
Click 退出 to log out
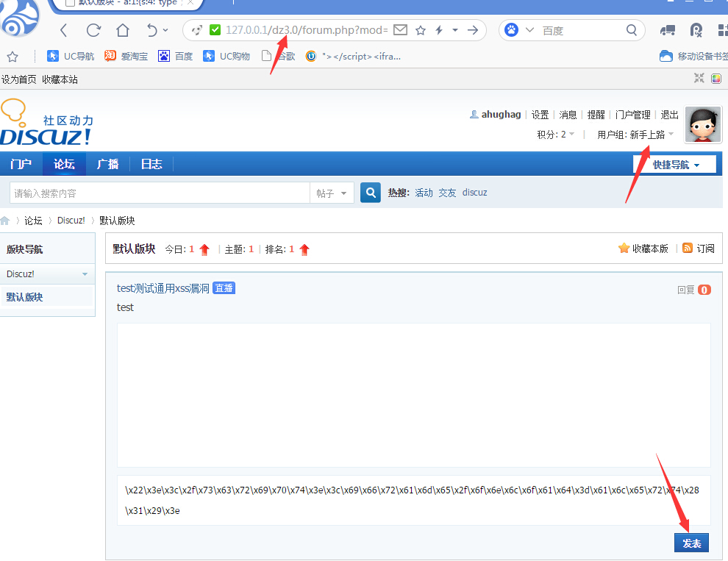coord(669,115)
